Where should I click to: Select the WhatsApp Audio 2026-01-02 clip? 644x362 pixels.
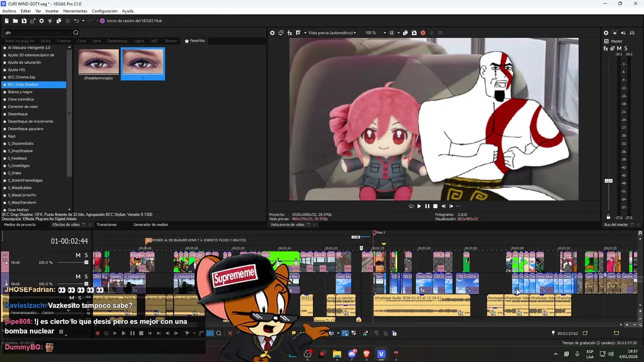tap(422, 305)
